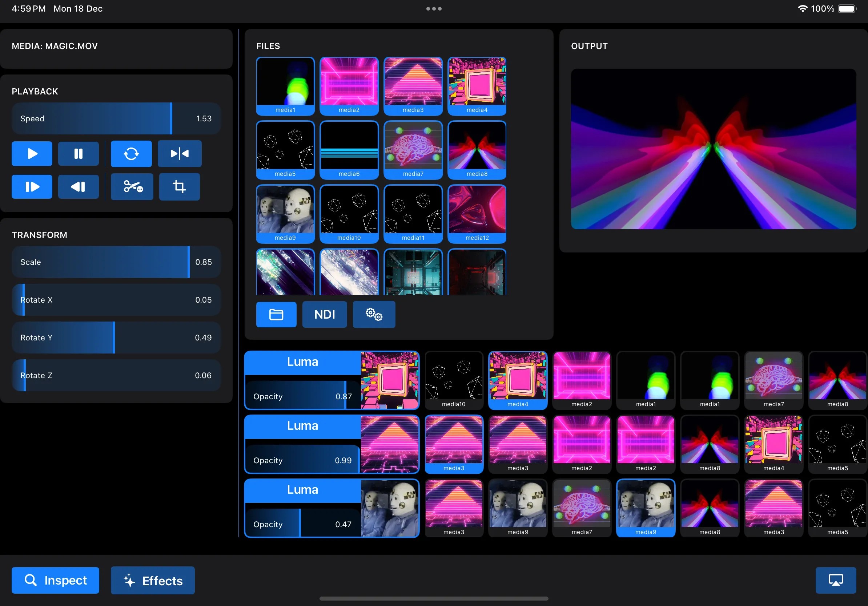Step the video backward one frame

pos(78,187)
